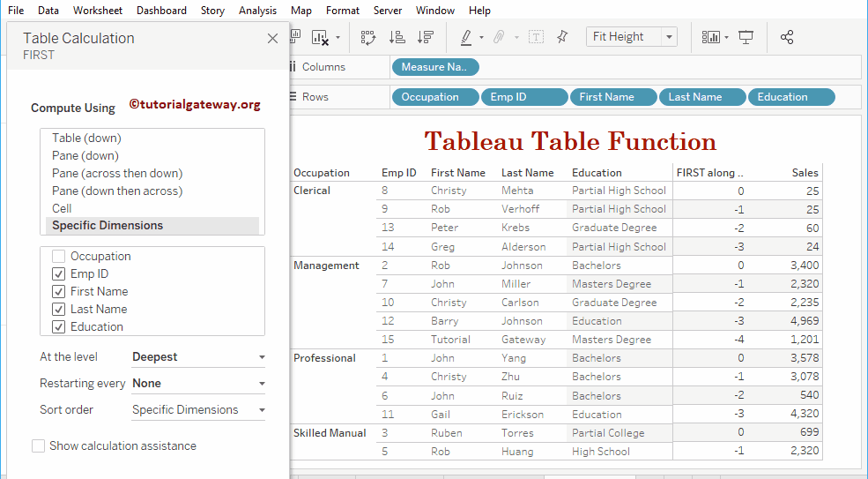
Task: Close the Table Calculation dialog
Action: tap(272, 38)
